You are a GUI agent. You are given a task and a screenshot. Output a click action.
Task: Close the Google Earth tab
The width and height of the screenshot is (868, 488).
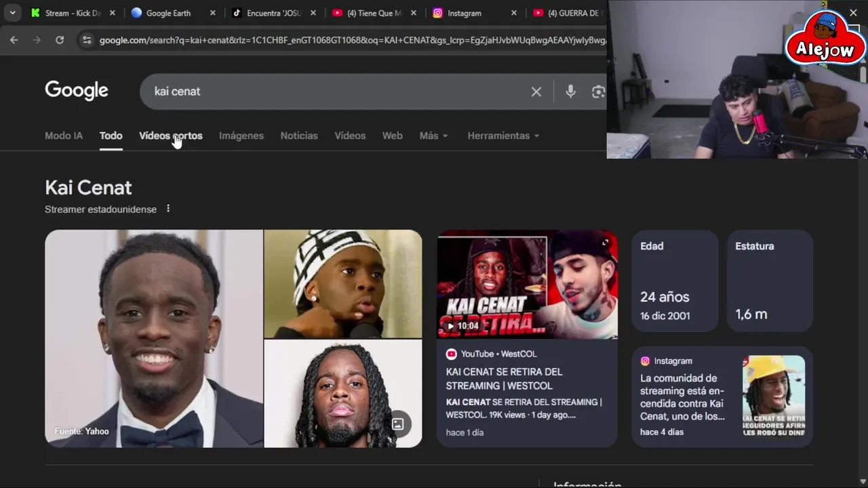pyautogui.click(x=213, y=13)
